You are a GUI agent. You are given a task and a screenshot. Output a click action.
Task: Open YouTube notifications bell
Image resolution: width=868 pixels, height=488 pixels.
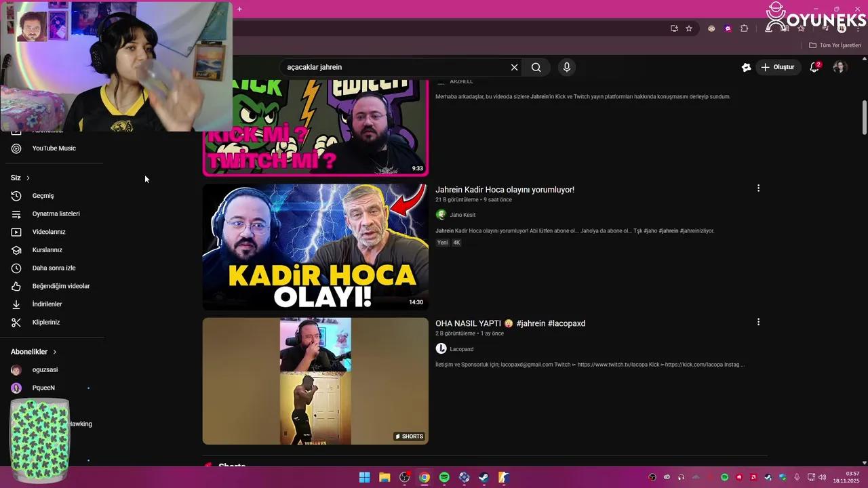[814, 67]
